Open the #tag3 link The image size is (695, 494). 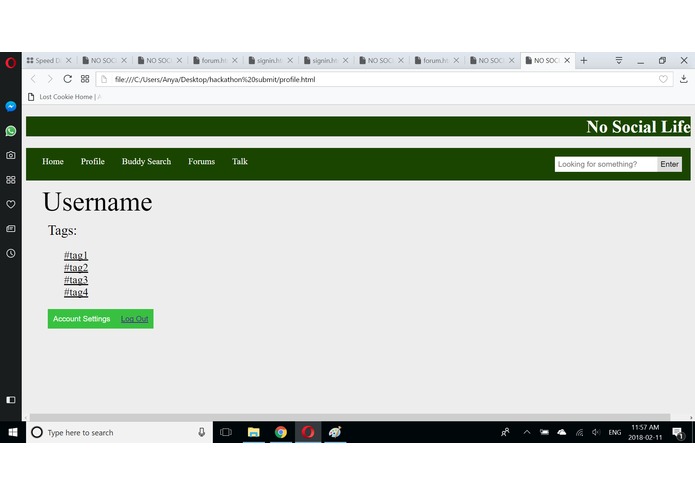(76, 280)
